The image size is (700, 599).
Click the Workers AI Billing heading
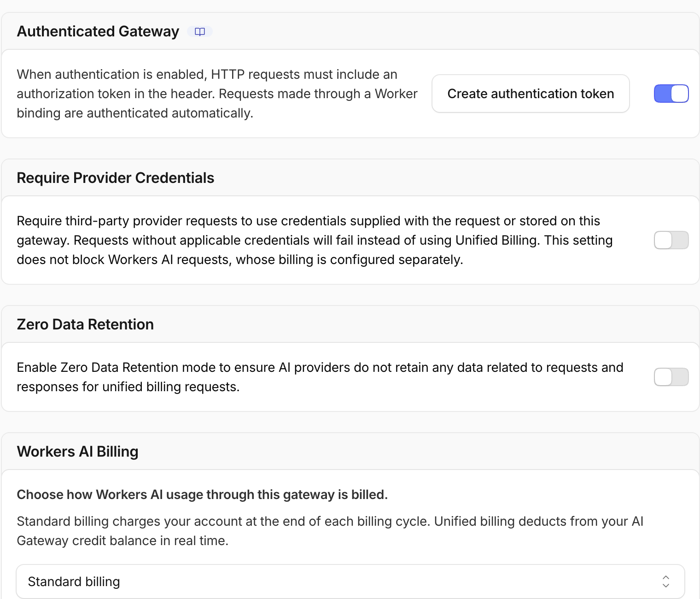[78, 452]
